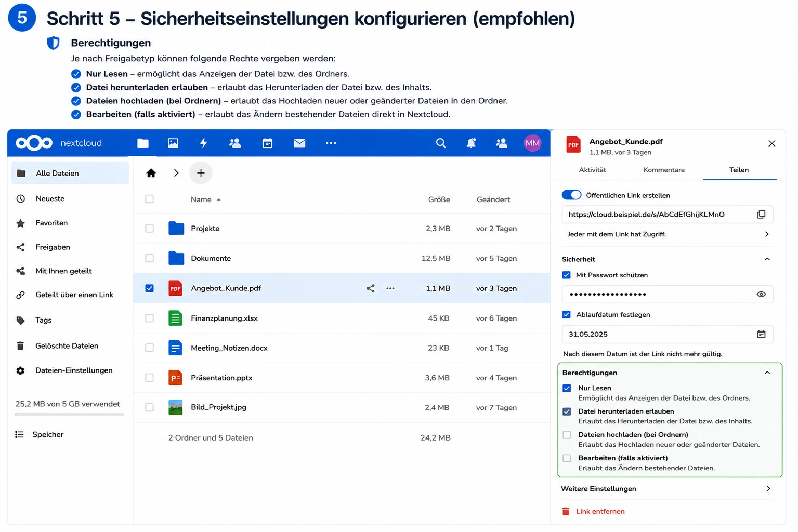Click the Dokumente folder icon
The width and height of the screenshot is (798, 532).
click(x=176, y=258)
